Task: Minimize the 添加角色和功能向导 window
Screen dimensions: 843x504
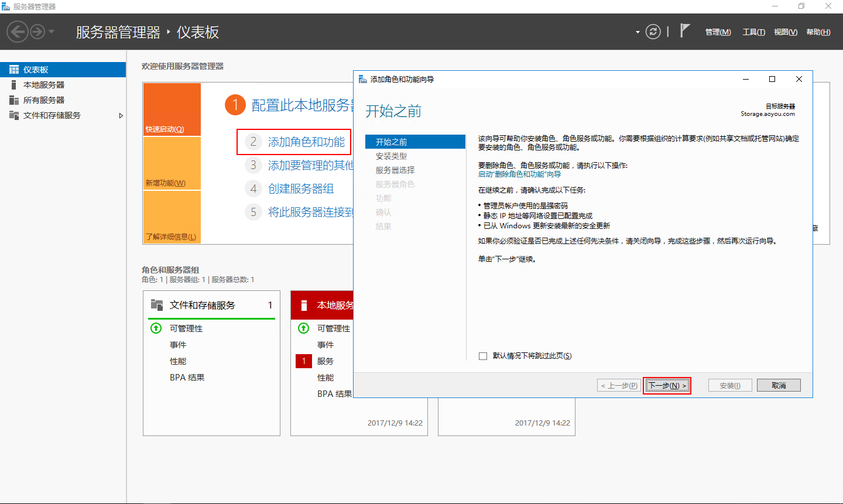Action: tap(746, 79)
